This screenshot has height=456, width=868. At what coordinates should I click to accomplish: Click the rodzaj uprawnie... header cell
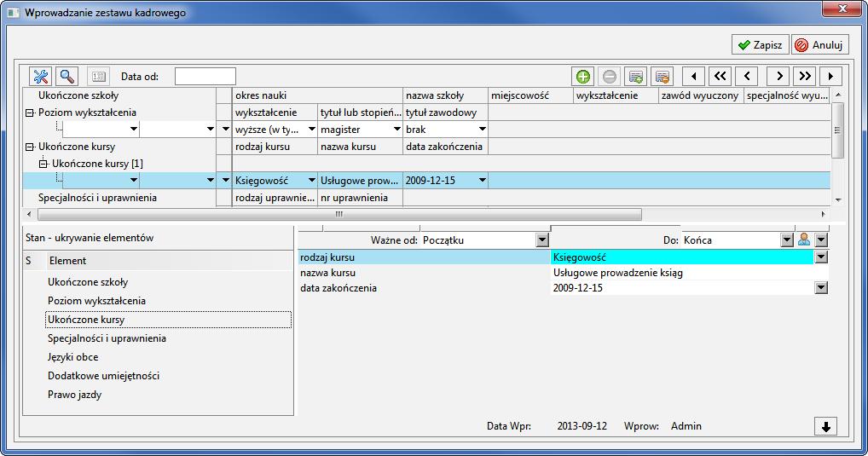275,198
